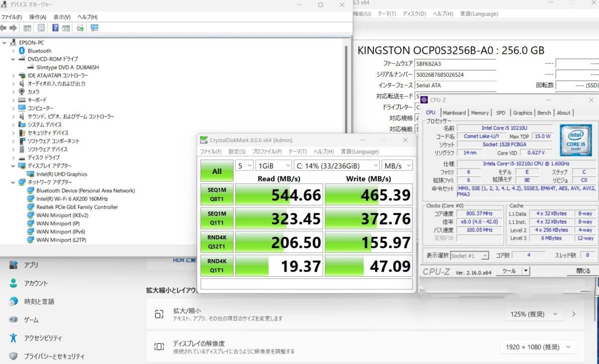
Task: Open the 1GiB test size dropdown
Action: [x=274, y=166]
